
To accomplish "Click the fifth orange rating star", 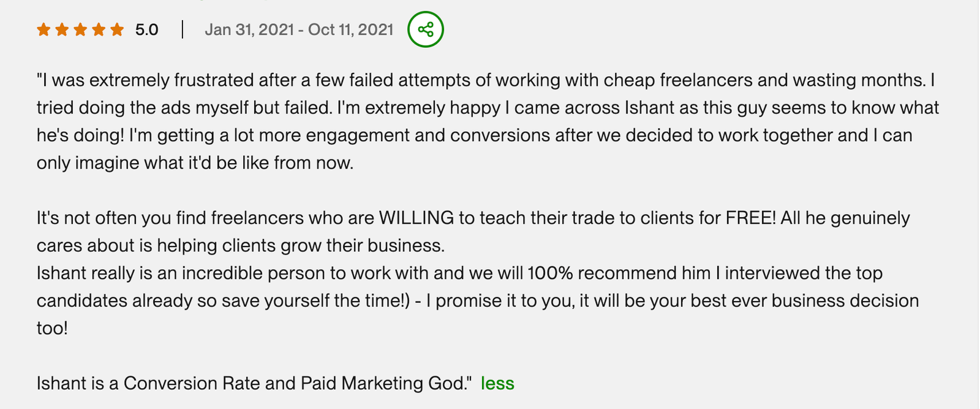I will pos(117,29).
